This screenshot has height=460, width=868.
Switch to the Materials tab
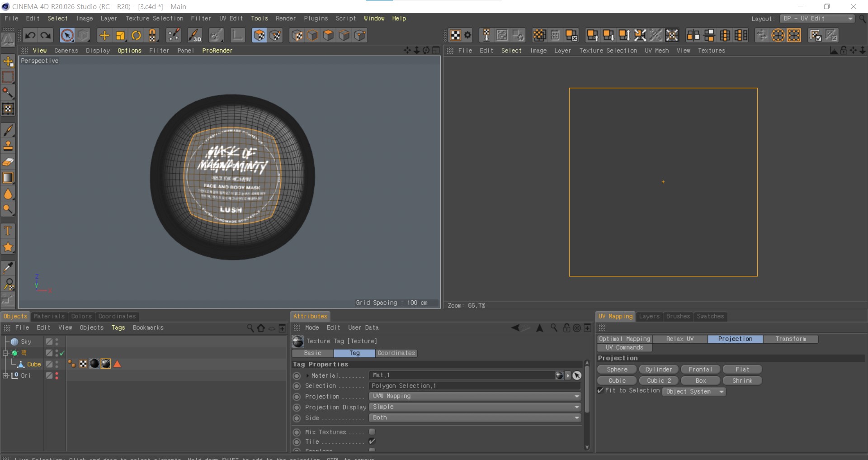coord(49,316)
